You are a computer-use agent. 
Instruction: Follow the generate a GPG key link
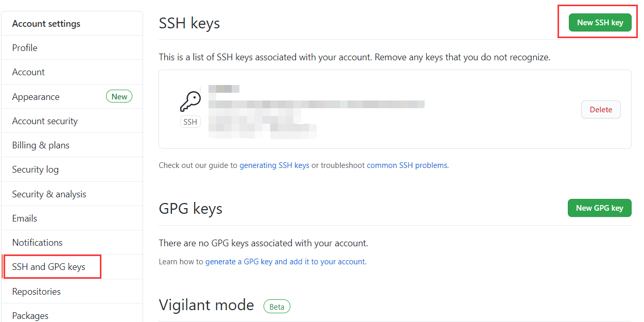click(285, 262)
